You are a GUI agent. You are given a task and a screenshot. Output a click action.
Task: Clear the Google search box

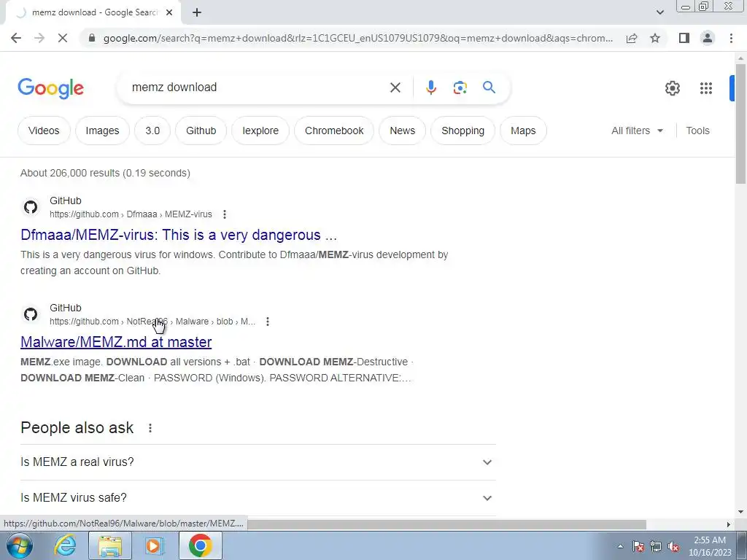pyautogui.click(x=395, y=87)
